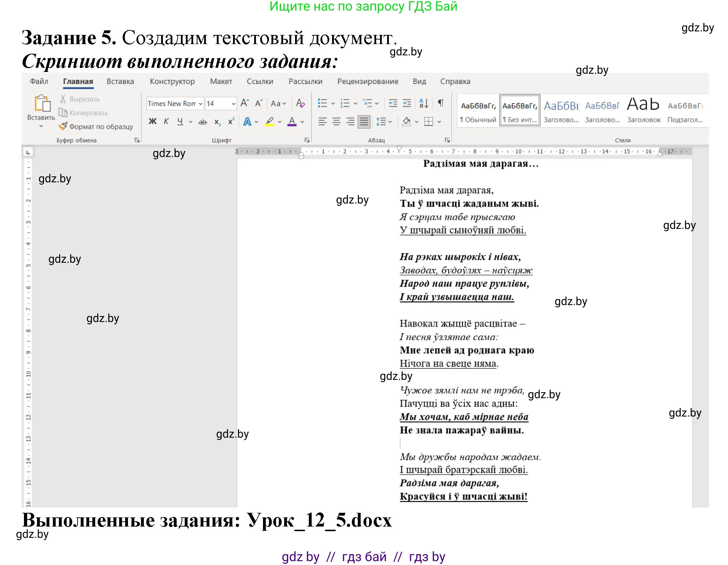Switch to the Ссылки tab
Image resolution: width=728 pixels, height=565 pixels.
pyautogui.click(x=260, y=81)
